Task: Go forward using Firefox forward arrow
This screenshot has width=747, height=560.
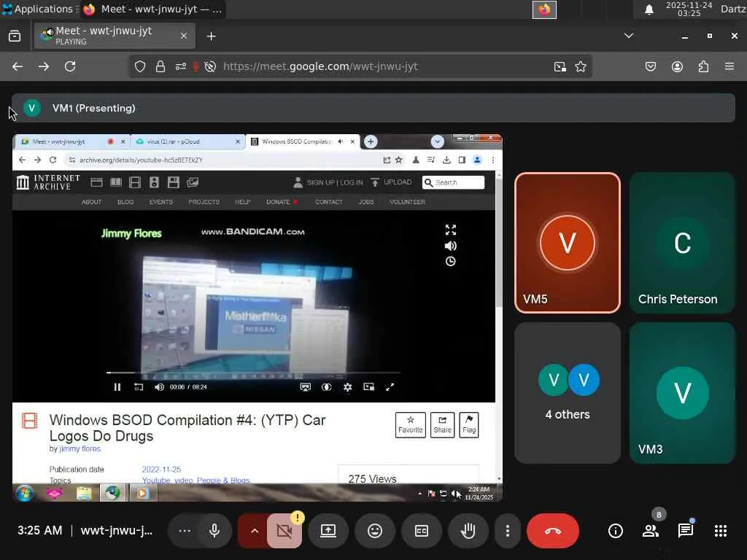Action: (44, 66)
